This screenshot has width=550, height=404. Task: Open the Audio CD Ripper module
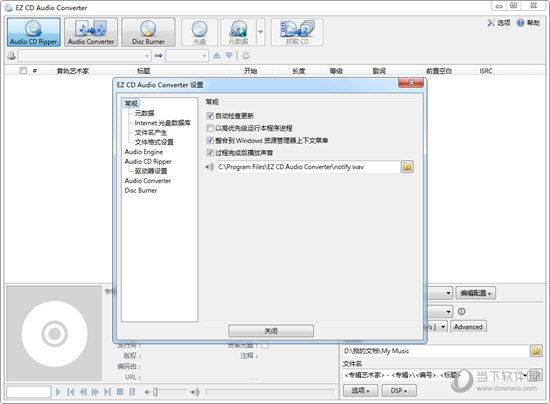(x=34, y=32)
